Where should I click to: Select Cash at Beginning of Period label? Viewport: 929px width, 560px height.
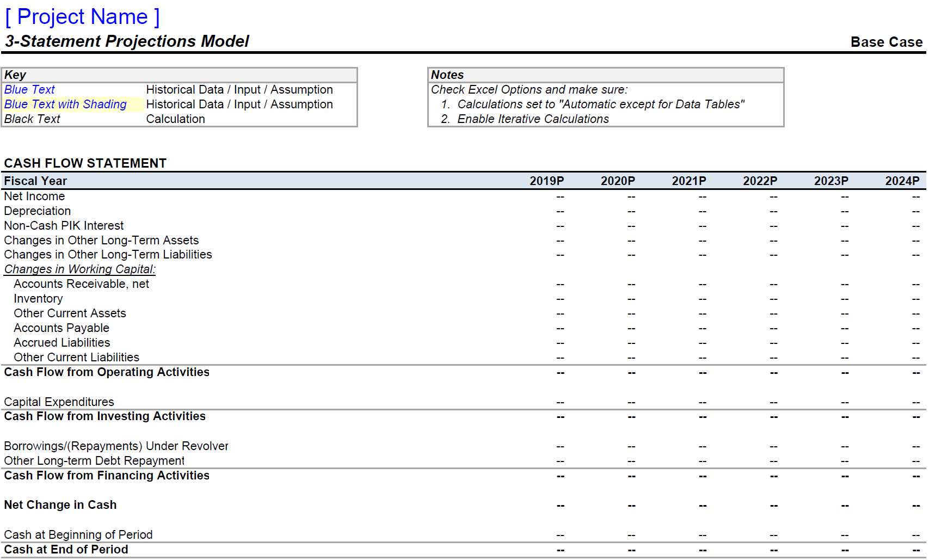pyautogui.click(x=78, y=535)
